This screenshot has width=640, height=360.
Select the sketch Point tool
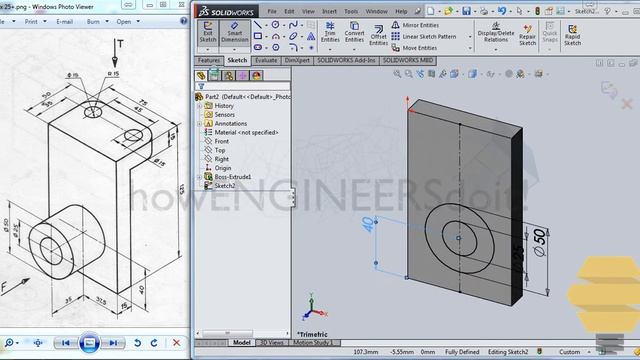(311, 48)
